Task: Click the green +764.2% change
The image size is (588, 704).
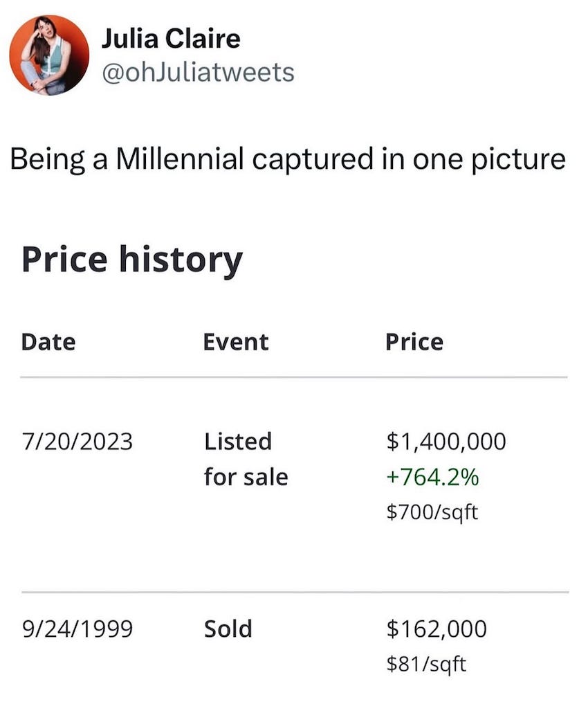Action: tap(433, 477)
